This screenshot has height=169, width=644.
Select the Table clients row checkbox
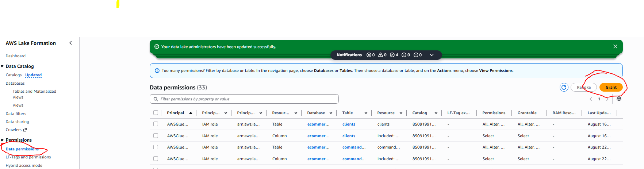click(156, 124)
